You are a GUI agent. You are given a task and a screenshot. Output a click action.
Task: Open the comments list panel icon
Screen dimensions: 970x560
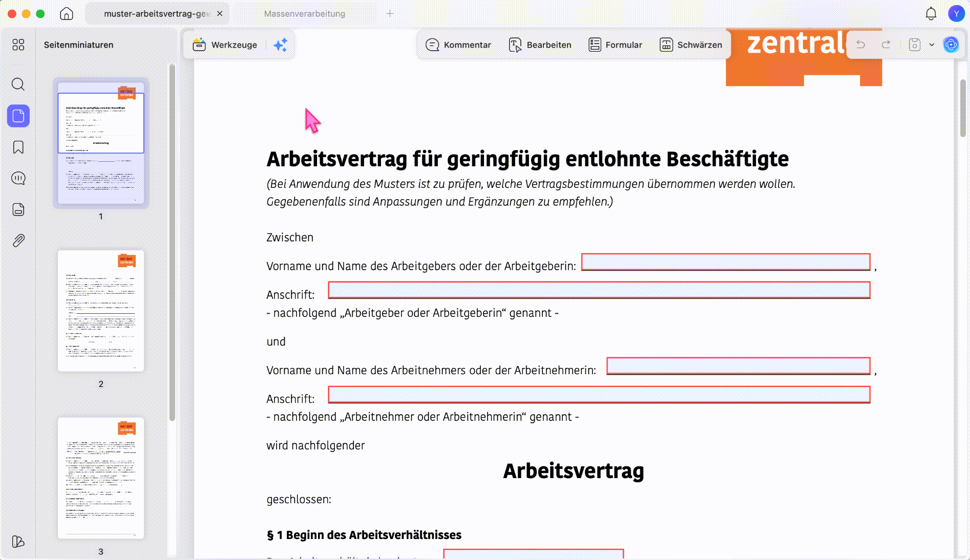click(x=18, y=178)
